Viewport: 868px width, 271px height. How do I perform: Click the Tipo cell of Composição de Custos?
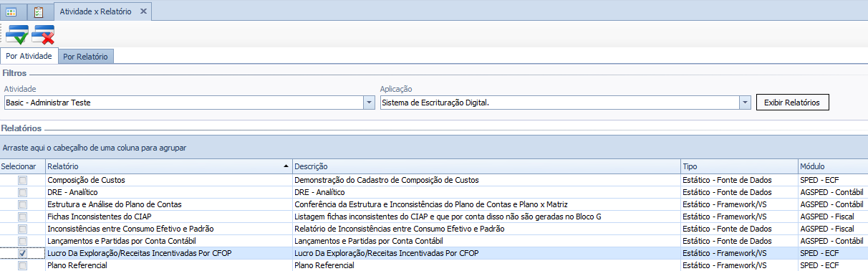click(739, 180)
